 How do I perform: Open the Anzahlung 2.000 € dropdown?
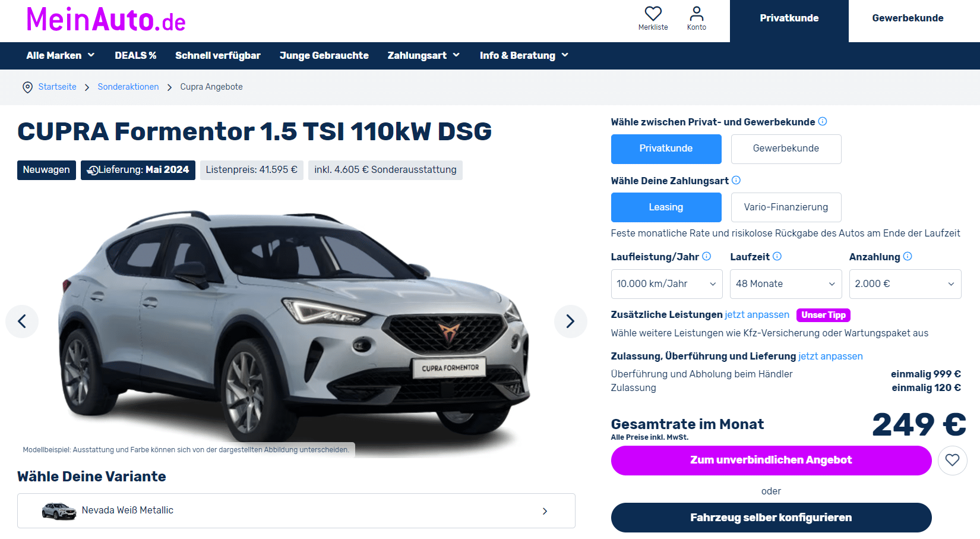pyautogui.click(x=905, y=284)
